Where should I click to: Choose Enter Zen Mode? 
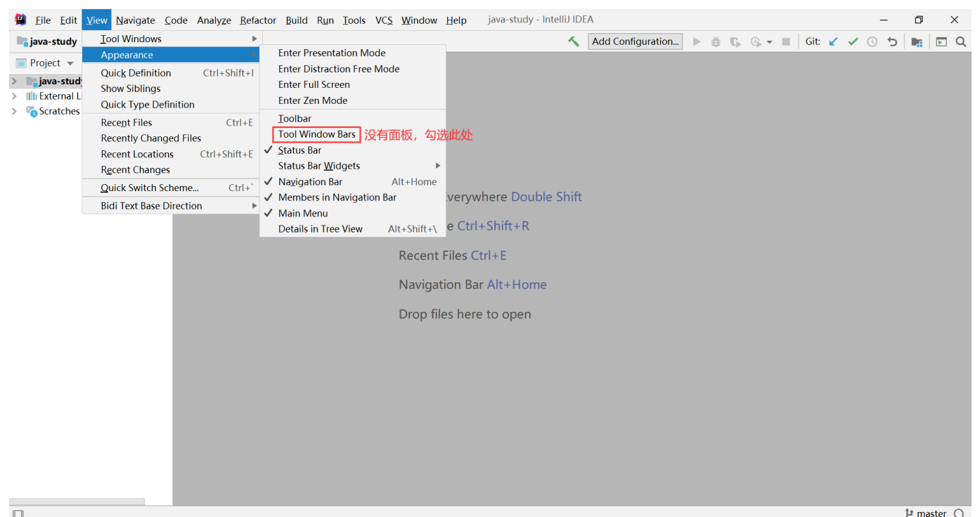pos(353,100)
